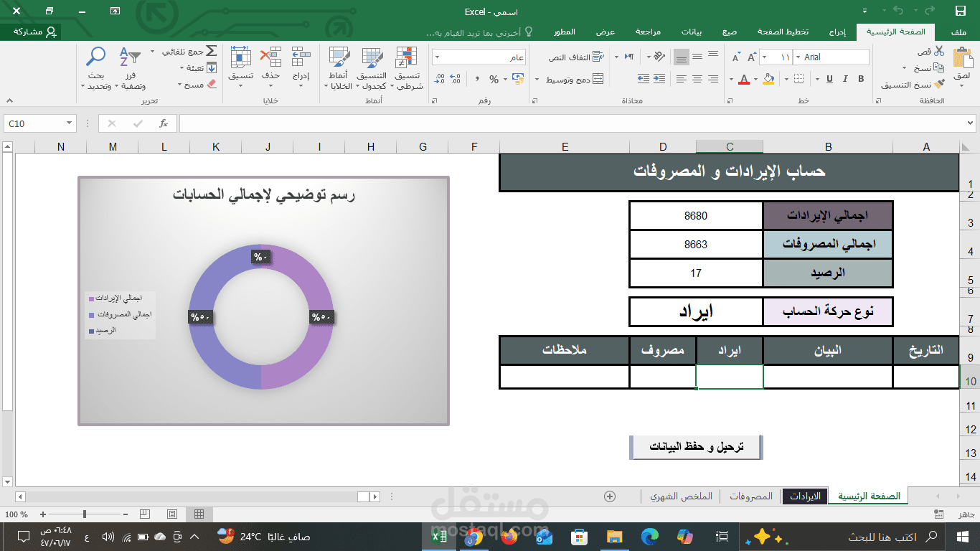Screen dimensions: 980x551
Task: Click Wrap Text (التفاف النص)
Action: point(576,57)
